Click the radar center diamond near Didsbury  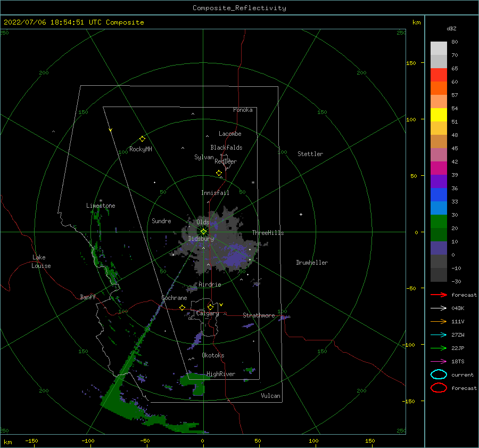[x=203, y=232]
